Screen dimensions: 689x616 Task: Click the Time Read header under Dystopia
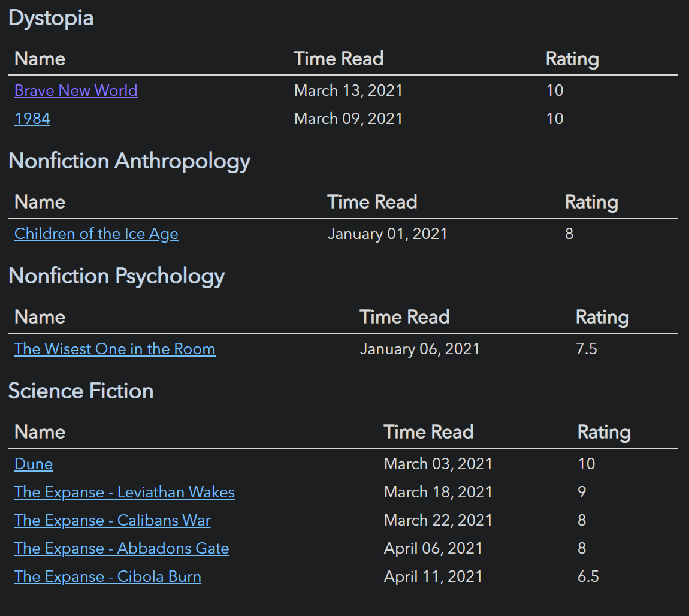pos(339,59)
